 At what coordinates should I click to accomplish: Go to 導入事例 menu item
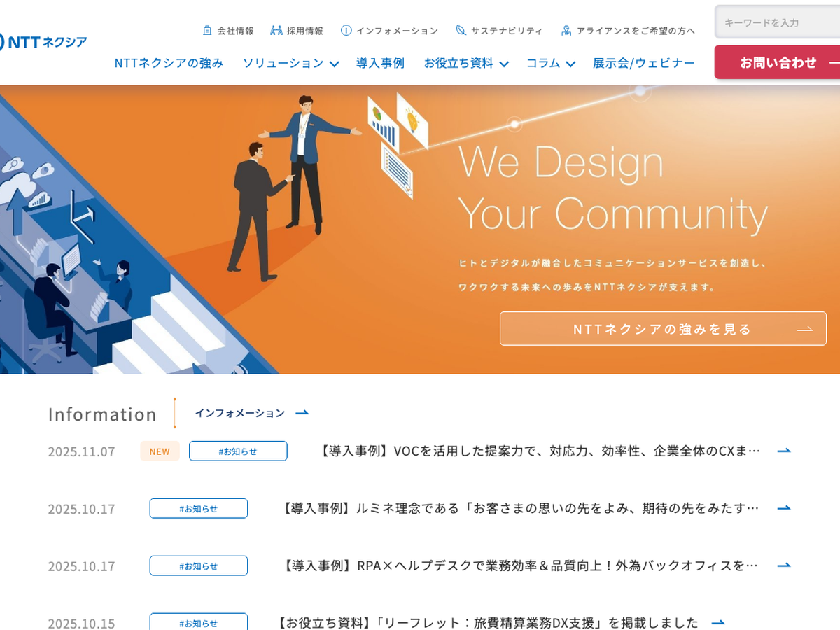coord(380,63)
